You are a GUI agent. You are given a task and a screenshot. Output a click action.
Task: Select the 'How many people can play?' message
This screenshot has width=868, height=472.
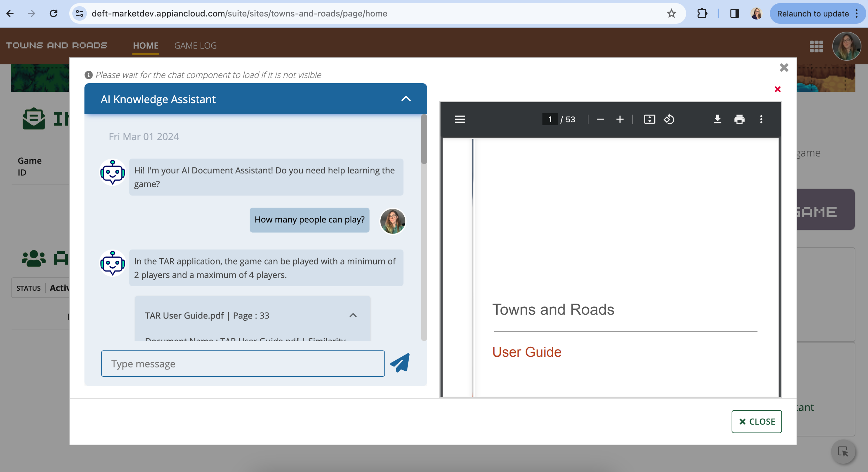point(309,220)
